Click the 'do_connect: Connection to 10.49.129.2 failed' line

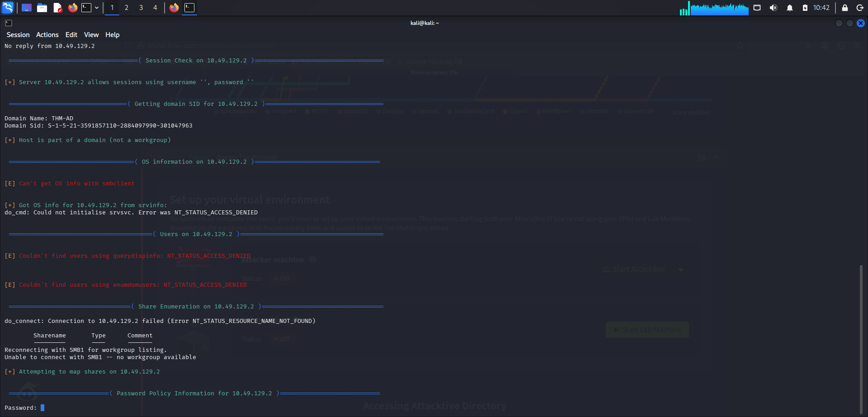(x=160, y=321)
